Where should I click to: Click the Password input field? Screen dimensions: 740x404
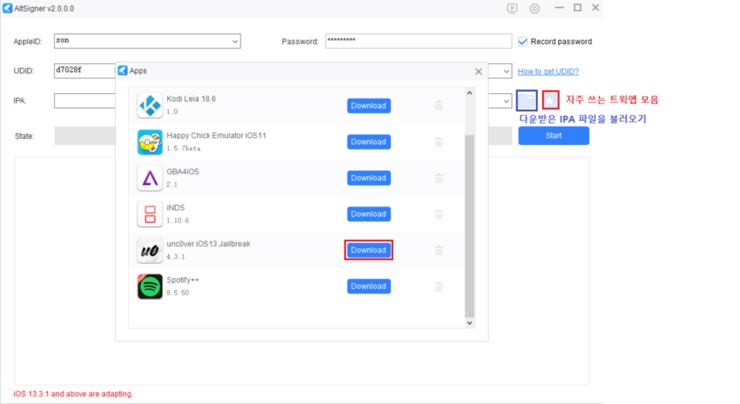(418, 41)
